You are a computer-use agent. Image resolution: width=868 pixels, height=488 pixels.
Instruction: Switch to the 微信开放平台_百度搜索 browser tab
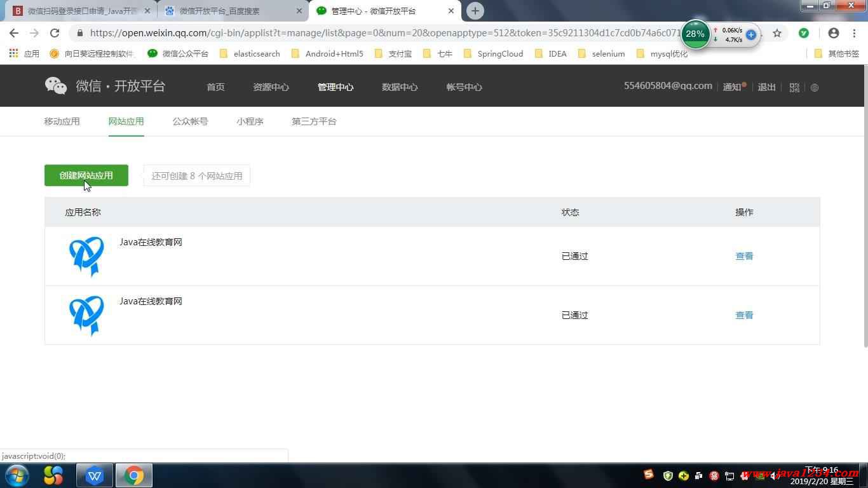tap(232, 11)
